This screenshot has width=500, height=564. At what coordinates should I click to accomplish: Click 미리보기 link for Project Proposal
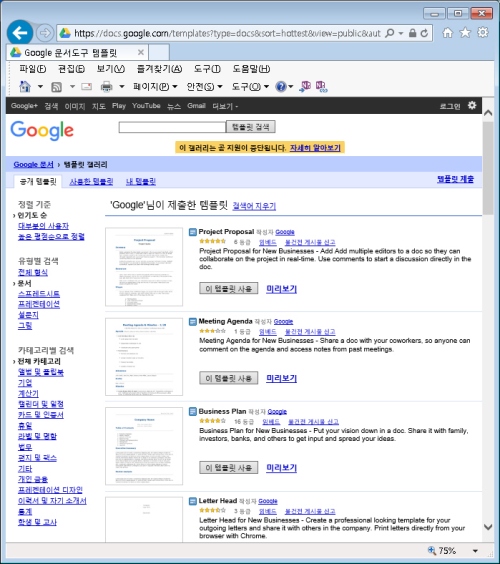point(281,288)
